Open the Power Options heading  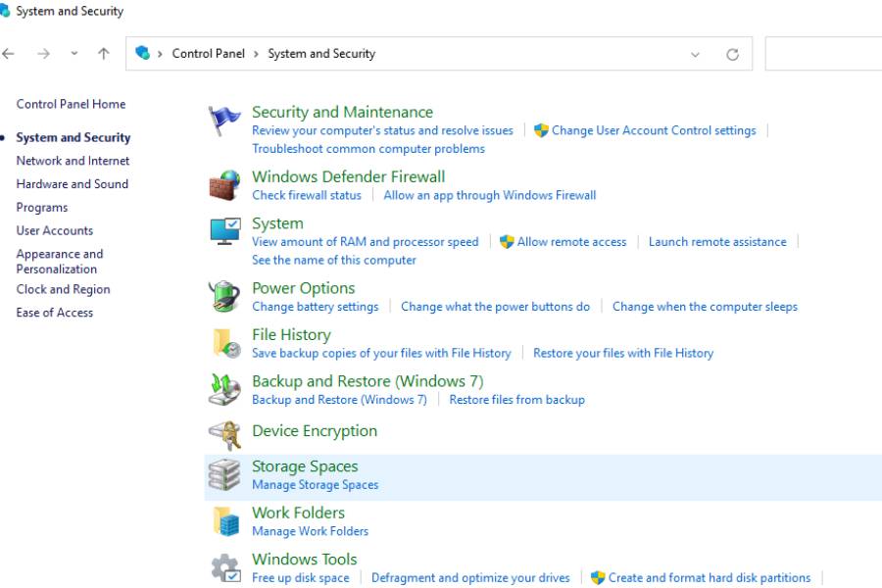(303, 288)
